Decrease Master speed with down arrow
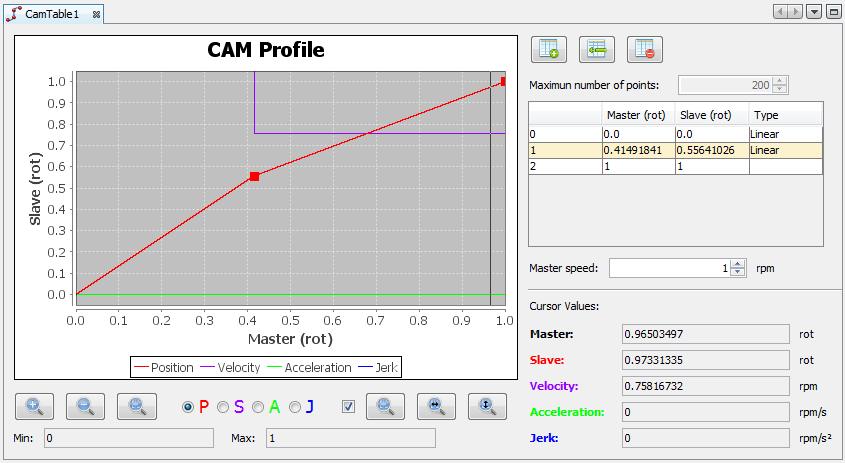The image size is (845, 463). (x=738, y=272)
